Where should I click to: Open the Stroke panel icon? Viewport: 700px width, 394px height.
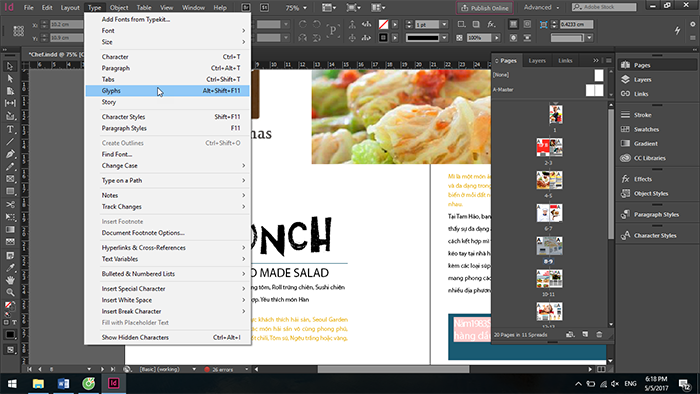[x=625, y=115]
